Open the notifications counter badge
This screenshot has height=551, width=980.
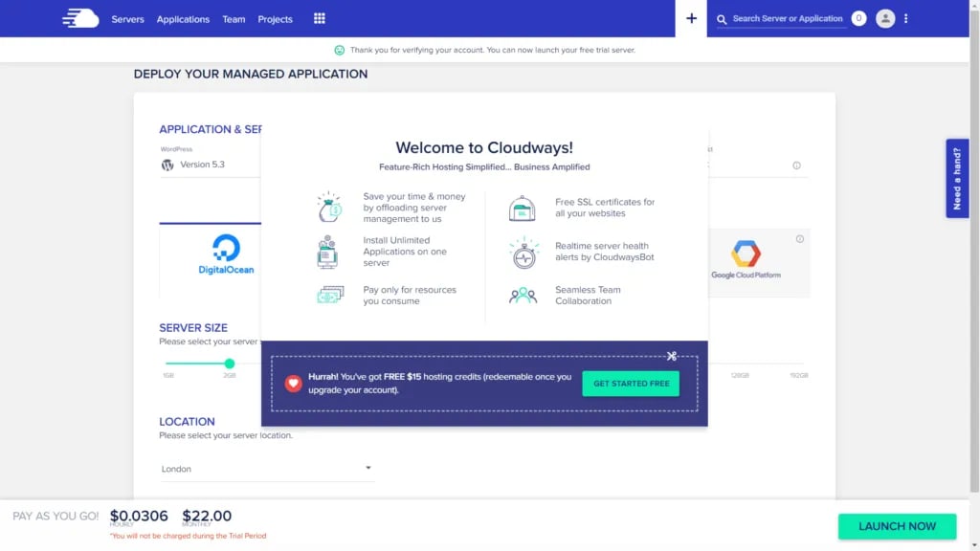coord(858,19)
